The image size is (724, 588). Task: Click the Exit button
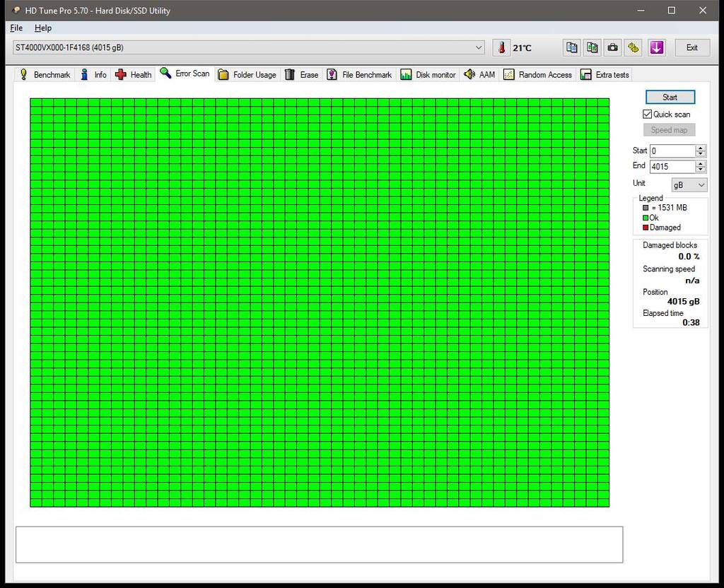click(x=691, y=47)
